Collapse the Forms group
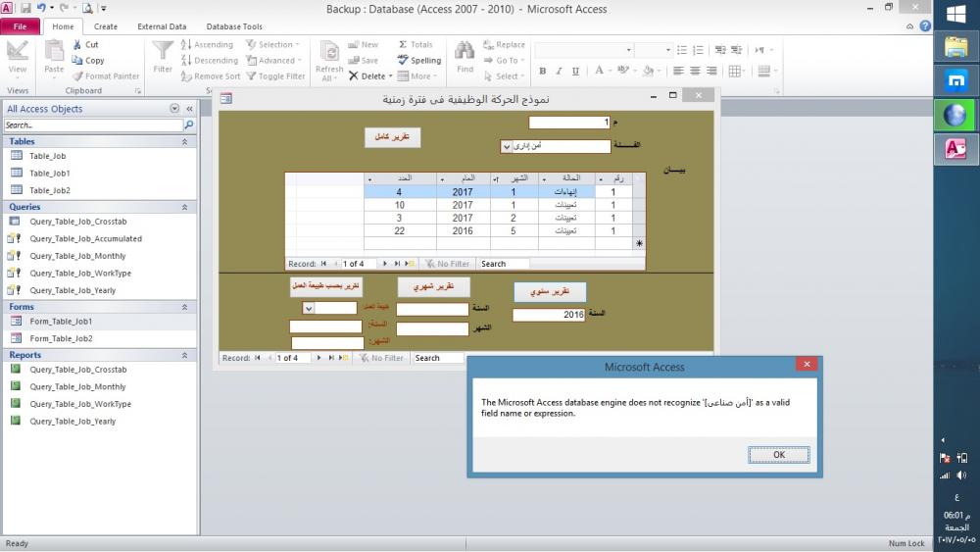Viewport: 980px width, 552px height. tap(184, 307)
